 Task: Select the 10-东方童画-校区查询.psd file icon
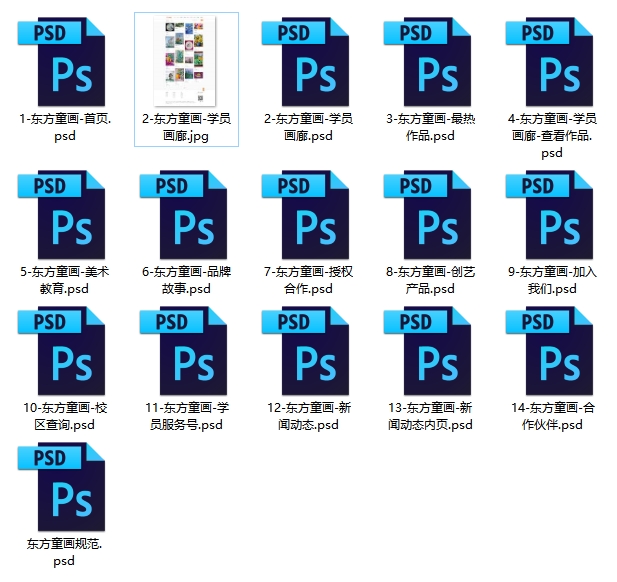(x=62, y=351)
